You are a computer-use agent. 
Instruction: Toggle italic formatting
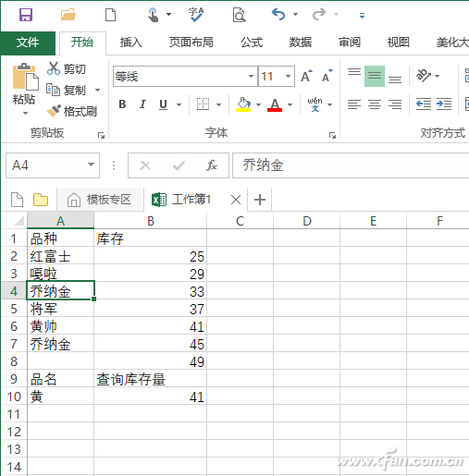[x=142, y=104]
